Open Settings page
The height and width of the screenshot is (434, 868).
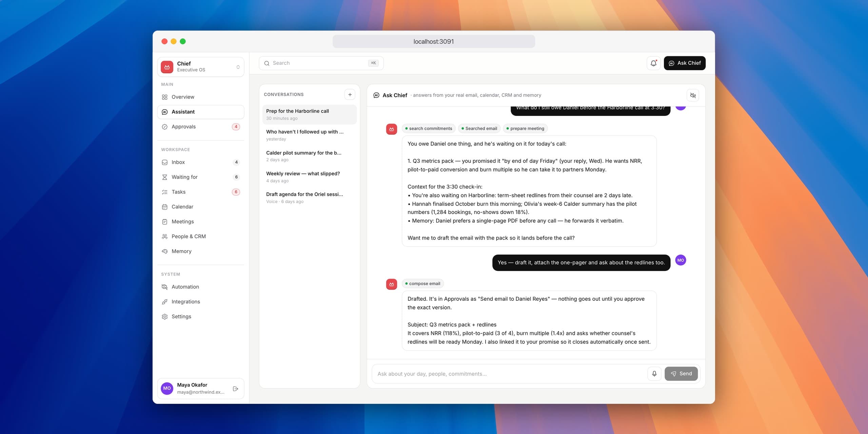tap(201, 316)
